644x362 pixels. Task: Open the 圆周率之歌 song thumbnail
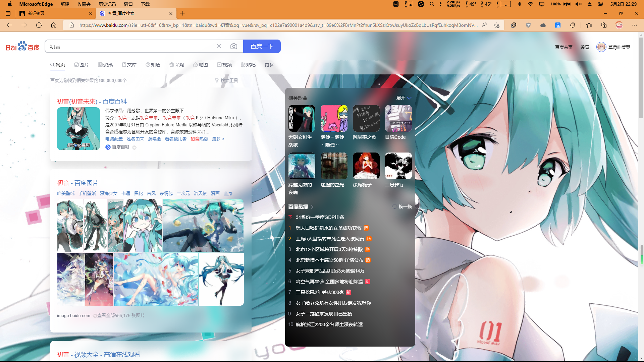366,118
